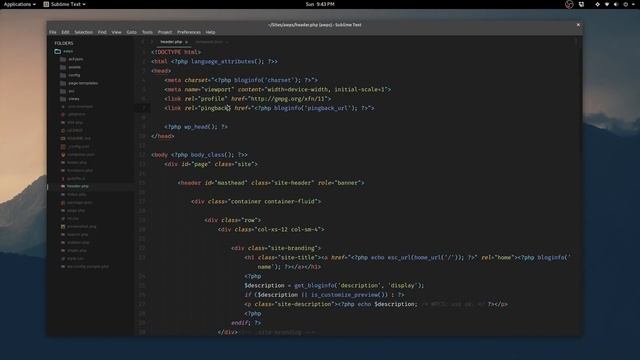Click the link rel="profile" line
The image size is (640, 360).
[247, 99]
